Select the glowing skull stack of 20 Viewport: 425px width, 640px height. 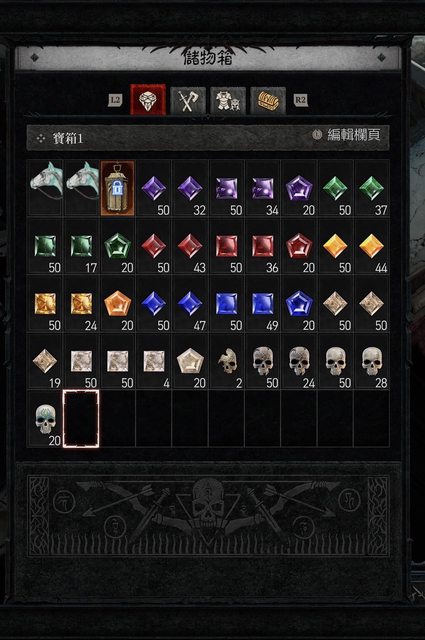45,419
